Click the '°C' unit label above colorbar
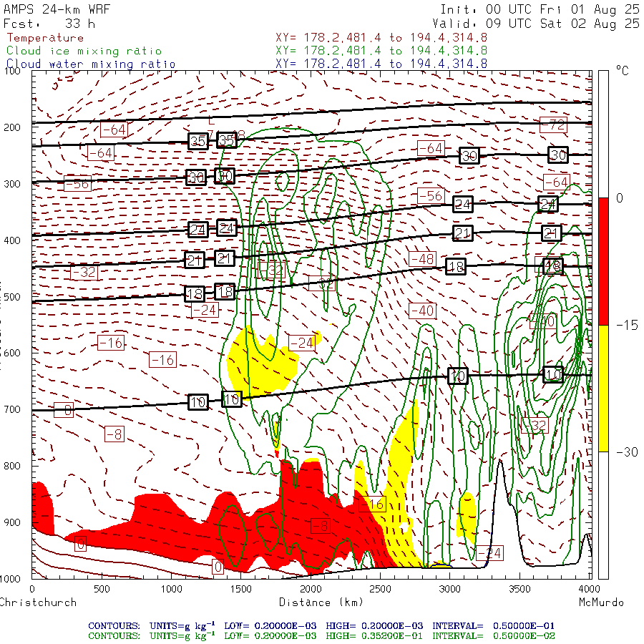The image size is (644, 644). pyautogui.click(x=623, y=71)
